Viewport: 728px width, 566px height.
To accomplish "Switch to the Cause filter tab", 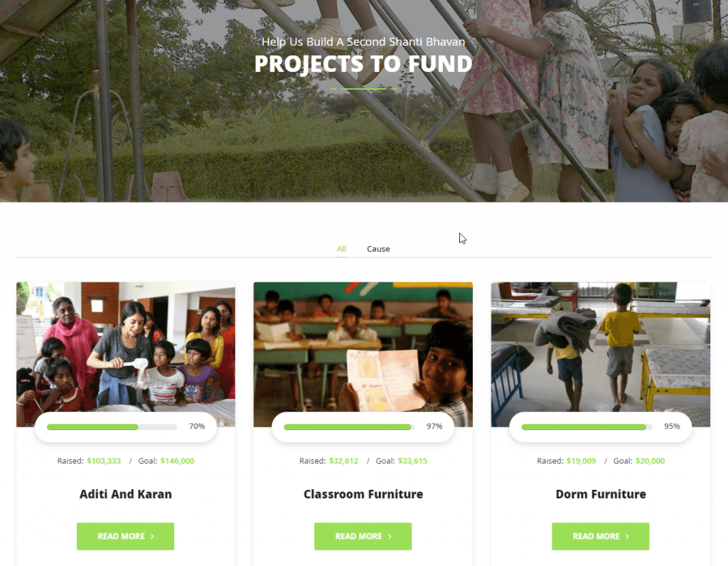I will pos(378,249).
